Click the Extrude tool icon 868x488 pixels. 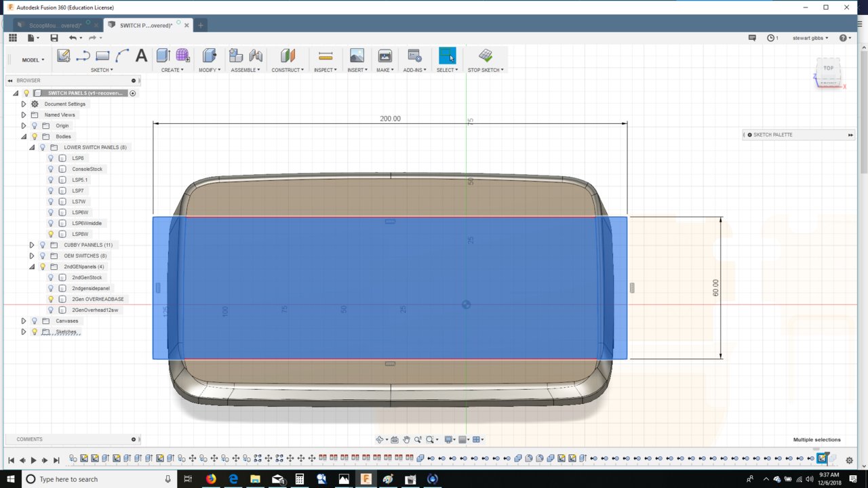point(163,56)
